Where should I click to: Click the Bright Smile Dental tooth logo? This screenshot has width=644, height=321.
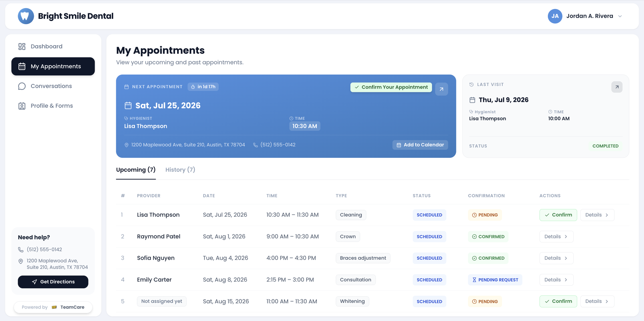coord(26,16)
